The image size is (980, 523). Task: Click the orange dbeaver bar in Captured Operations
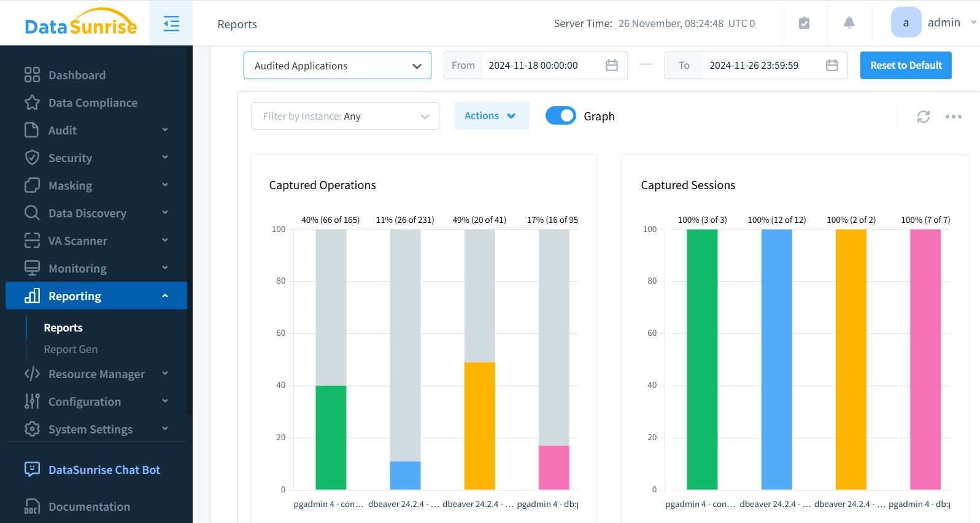click(479, 425)
